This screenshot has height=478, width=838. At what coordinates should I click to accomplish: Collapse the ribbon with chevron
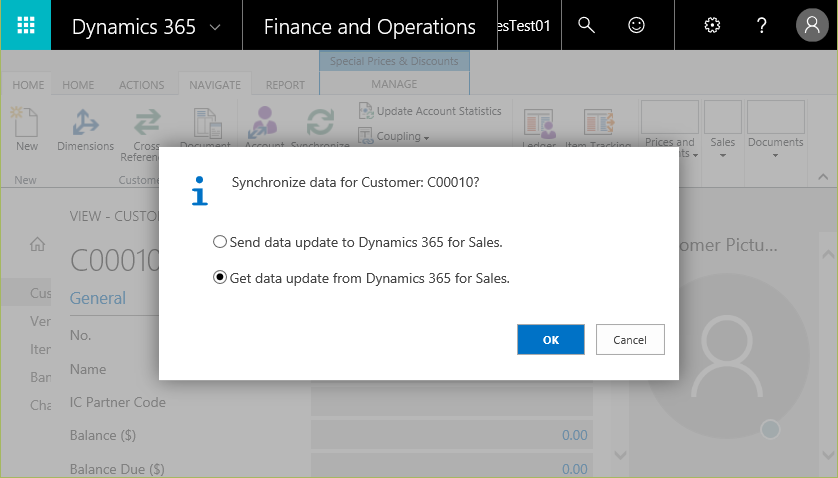pos(823,177)
